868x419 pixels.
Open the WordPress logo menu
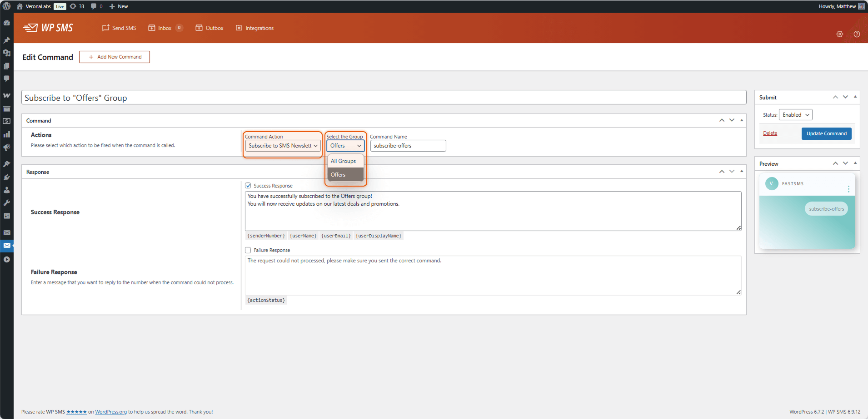click(7, 6)
